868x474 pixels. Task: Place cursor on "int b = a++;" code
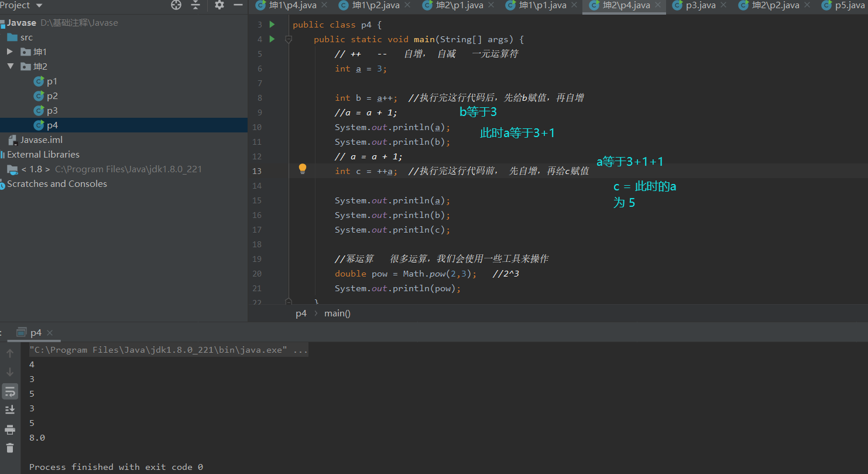point(366,98)
